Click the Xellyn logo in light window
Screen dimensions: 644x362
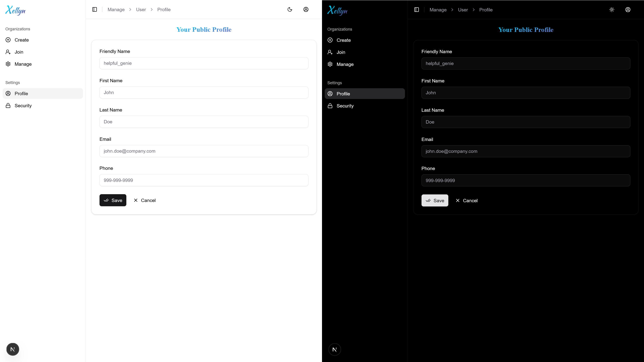pos(15,11)
